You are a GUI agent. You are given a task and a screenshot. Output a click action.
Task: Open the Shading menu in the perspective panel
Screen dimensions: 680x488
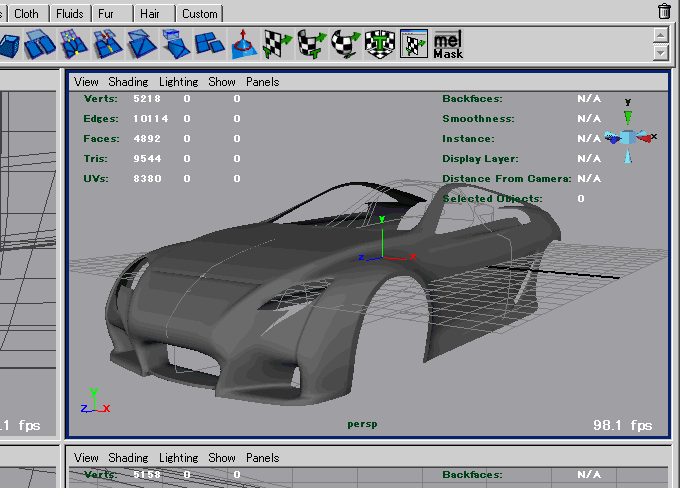(x=128, y=82)
